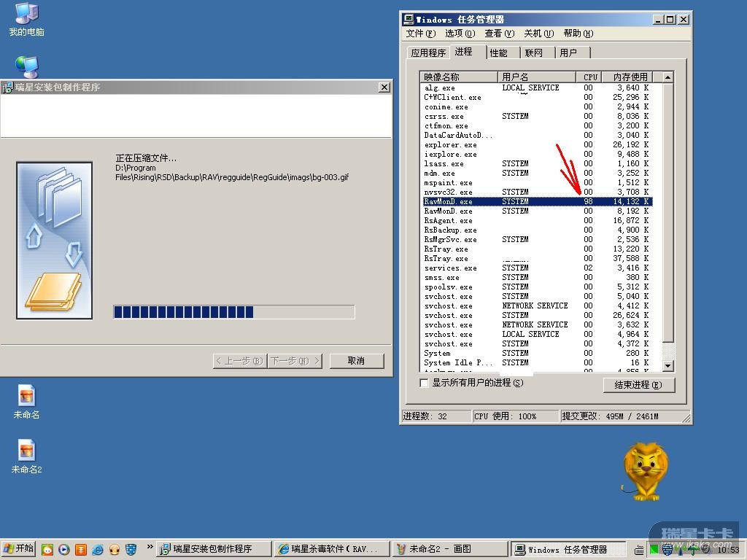
Task: Click the Task Manager title bar icon
Action: pyautogui.click(x=409, y=20)
